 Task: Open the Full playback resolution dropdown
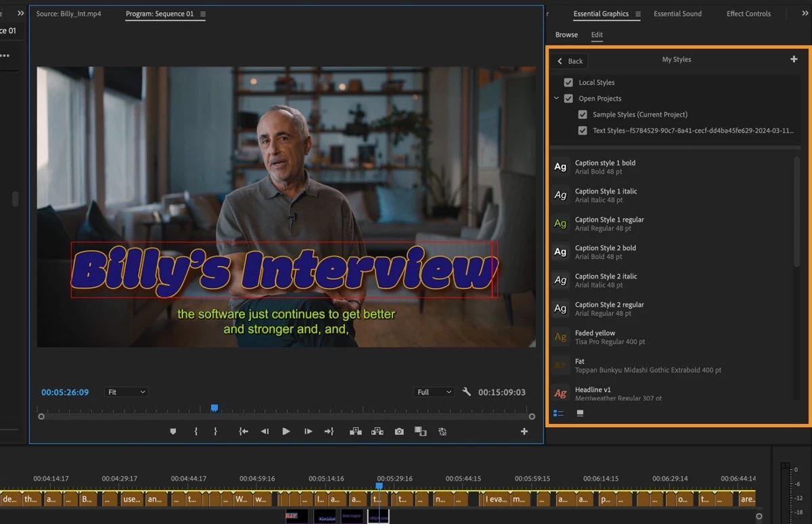click(434, 392)
